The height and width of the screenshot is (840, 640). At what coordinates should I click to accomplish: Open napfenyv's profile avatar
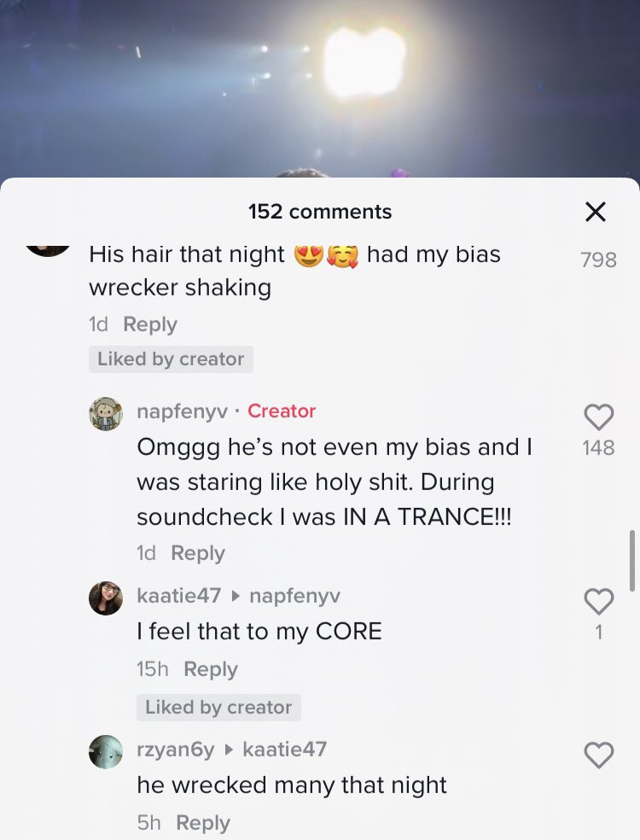(106, 413)
